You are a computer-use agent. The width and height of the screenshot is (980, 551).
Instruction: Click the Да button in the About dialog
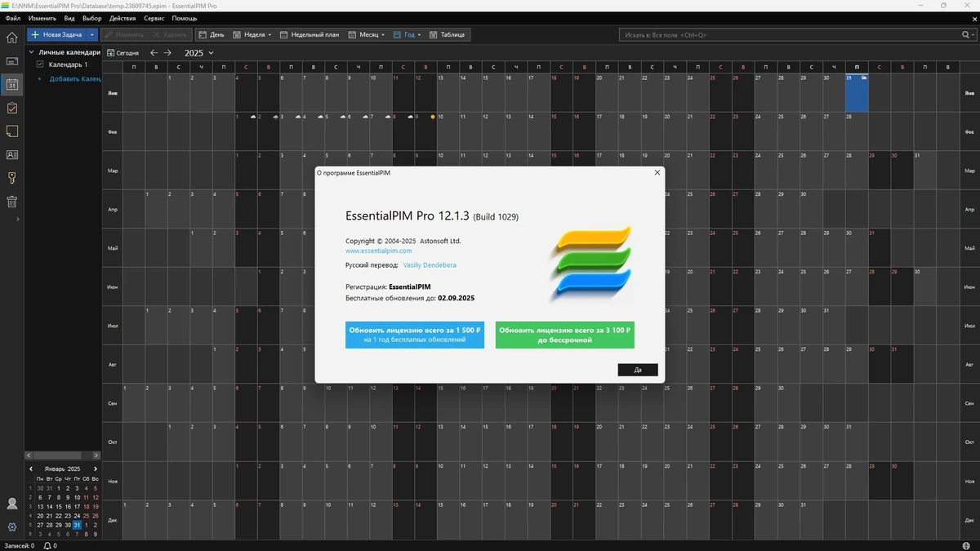(x=638, y=370)
